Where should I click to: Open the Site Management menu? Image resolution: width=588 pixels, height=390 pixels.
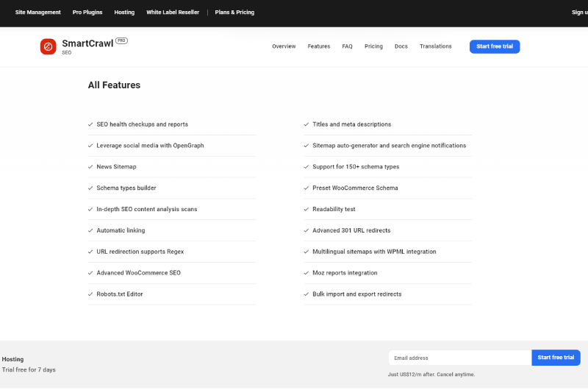(x=38, y=13)
